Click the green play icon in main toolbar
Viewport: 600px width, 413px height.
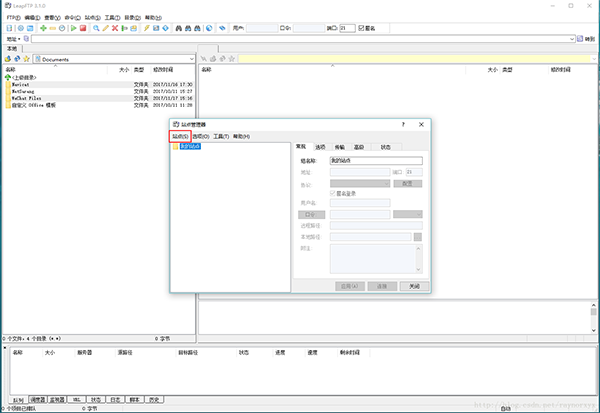pos(71,28)
